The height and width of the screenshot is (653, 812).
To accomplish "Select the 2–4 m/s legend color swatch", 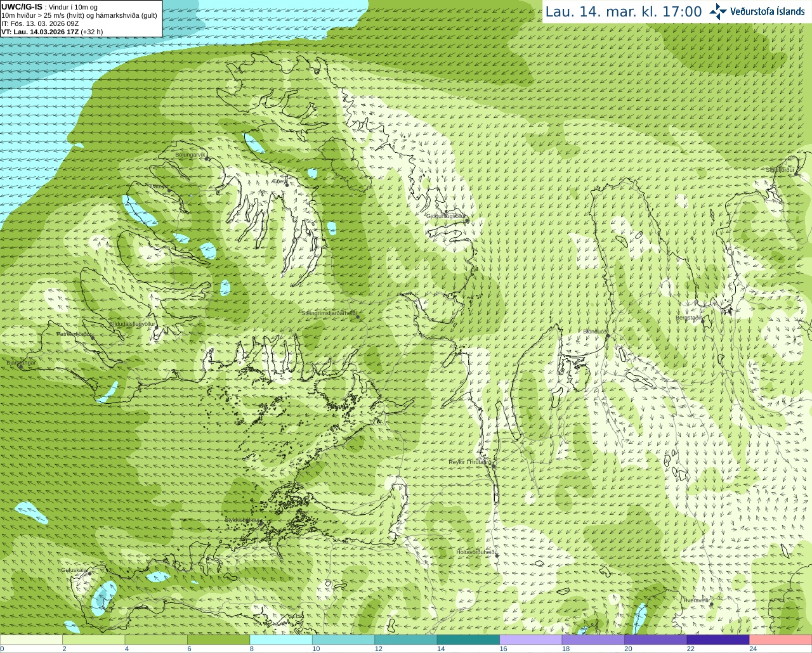I will [x=94, y=640].
